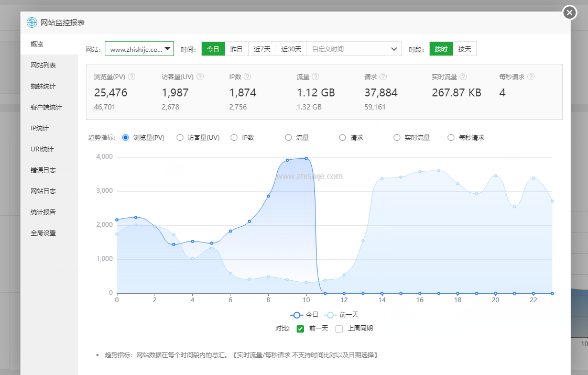Open 统计报告 in sidebar

tap(49, 212)
